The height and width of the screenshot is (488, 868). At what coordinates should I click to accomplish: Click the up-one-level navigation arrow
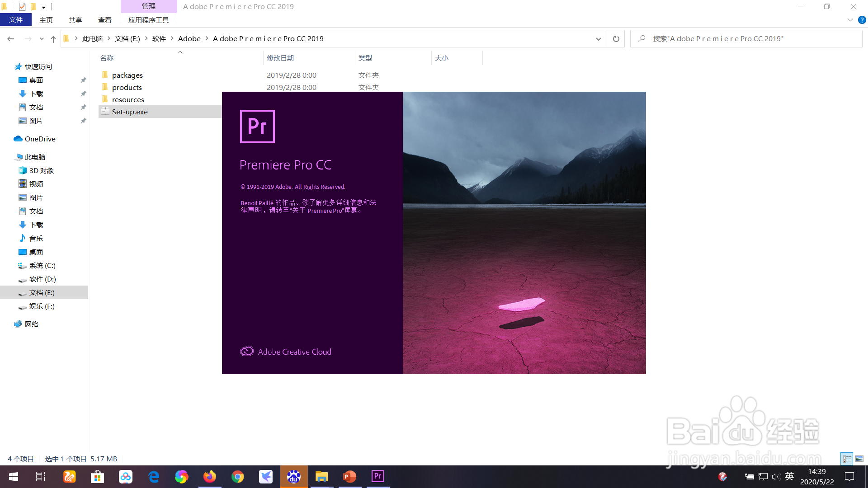pos(53,39)
